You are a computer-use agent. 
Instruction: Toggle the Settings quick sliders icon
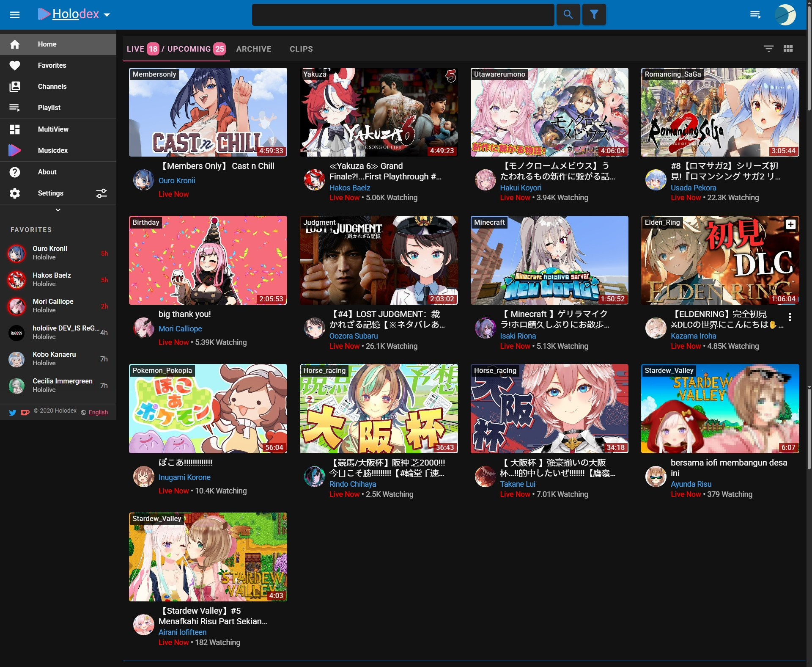(x=101, y=193)
